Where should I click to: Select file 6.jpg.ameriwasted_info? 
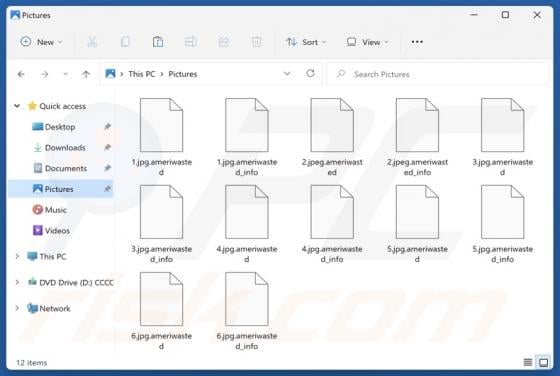(247, 311)
